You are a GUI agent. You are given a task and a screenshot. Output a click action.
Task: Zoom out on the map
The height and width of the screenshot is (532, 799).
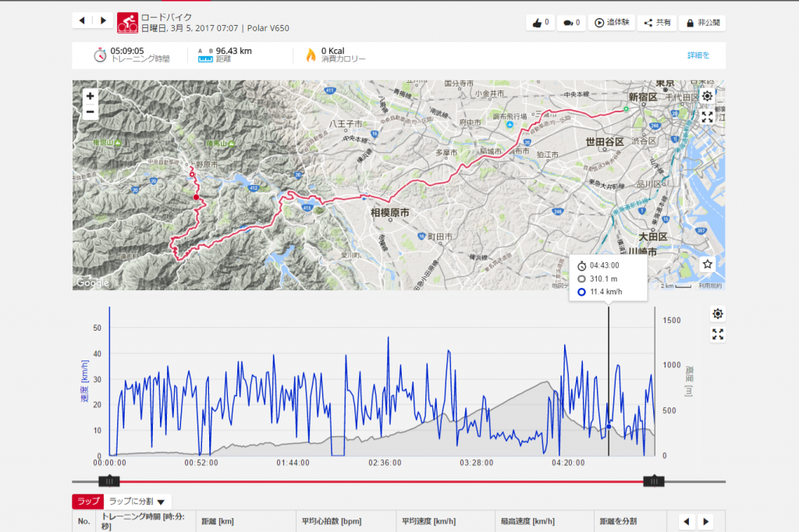[x=91, y=112]
